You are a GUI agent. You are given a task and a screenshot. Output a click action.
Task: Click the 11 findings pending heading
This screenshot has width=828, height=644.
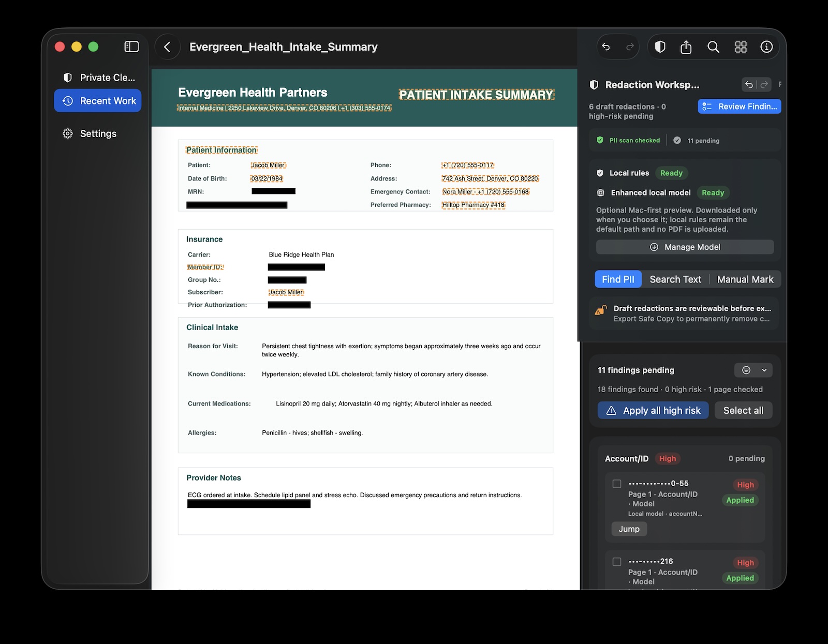coord(635,370)
